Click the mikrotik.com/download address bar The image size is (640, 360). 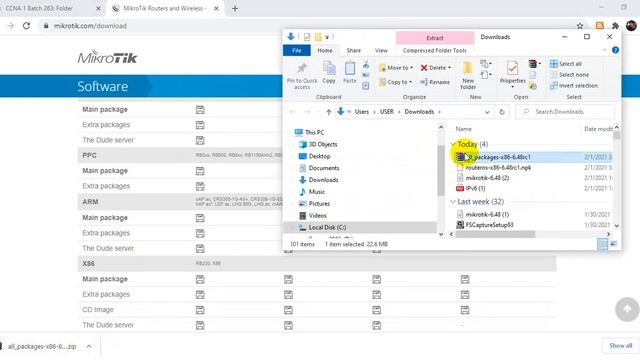[90, 26]
